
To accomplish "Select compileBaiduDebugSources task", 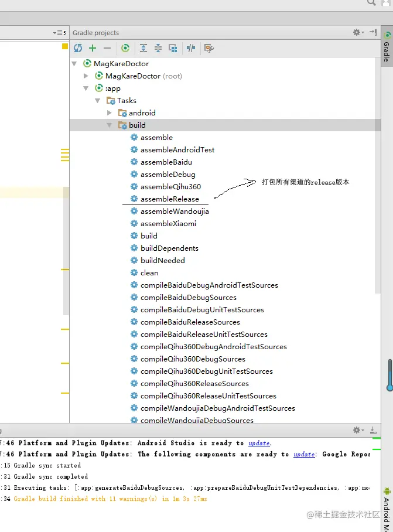I will (x=184, y=298).
